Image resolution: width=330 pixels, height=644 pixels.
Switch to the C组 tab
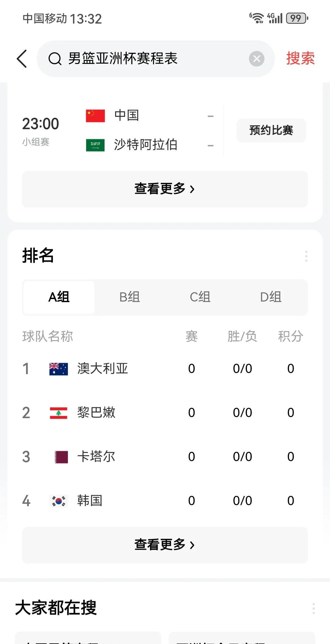(x=200, y=297)
